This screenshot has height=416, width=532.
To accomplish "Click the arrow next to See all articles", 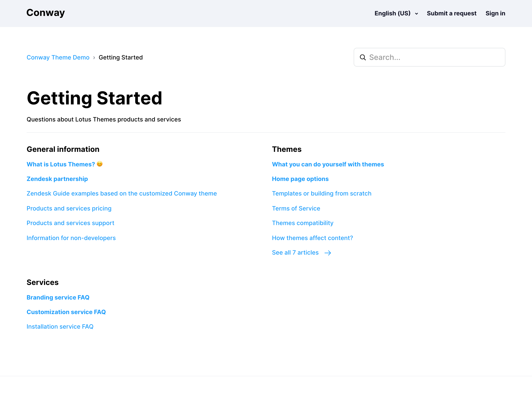I will click(328, 253).
